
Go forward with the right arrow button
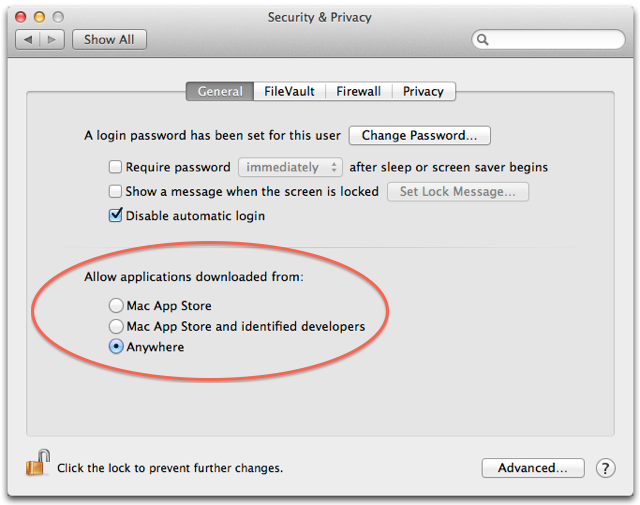pyautogui.click(x=52, y=40)
